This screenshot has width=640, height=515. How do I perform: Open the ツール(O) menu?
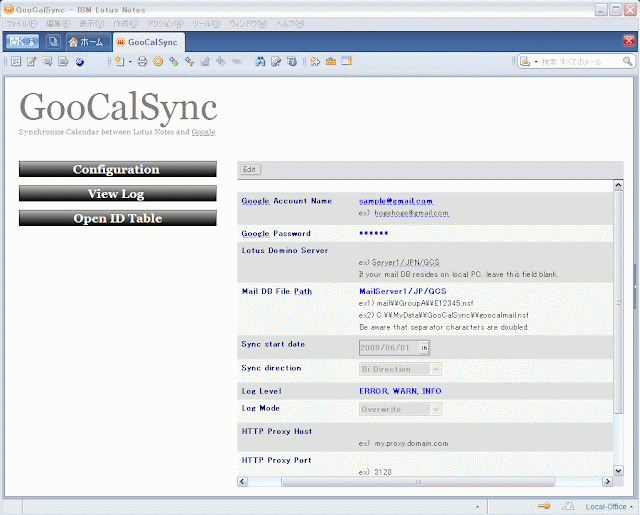(x=207, y=24)
